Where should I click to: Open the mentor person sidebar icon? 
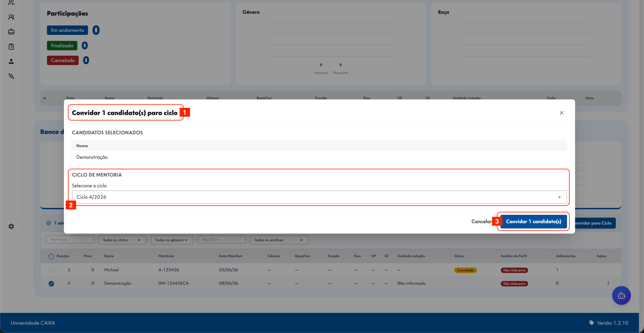pyautogui.click(x=11, y=61)
